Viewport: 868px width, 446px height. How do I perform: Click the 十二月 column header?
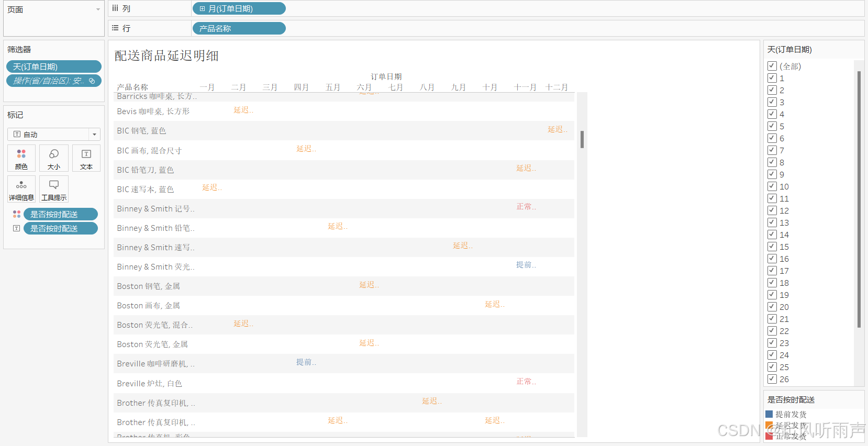pos(557,87)
